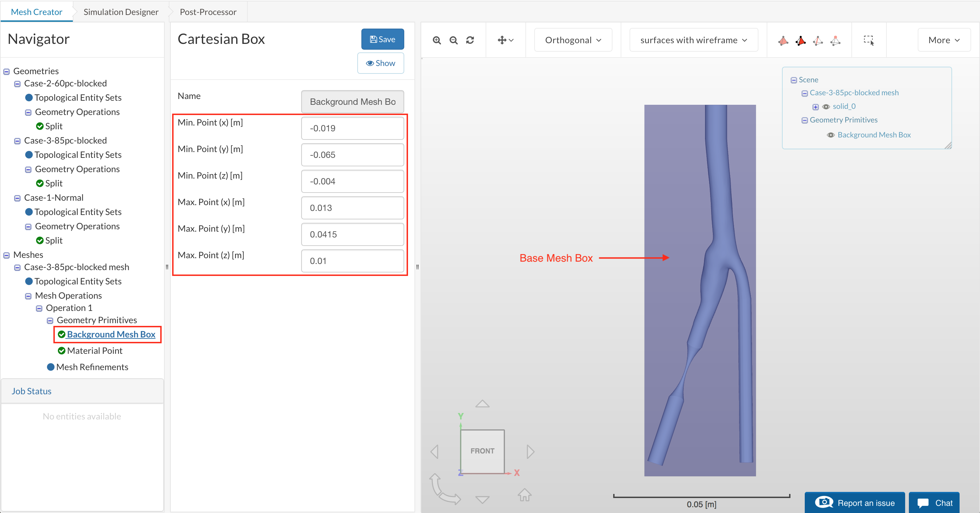Click the zoom out magnifier icon
This screenshot has height=513, width=980.
click(x=454, y=40)
